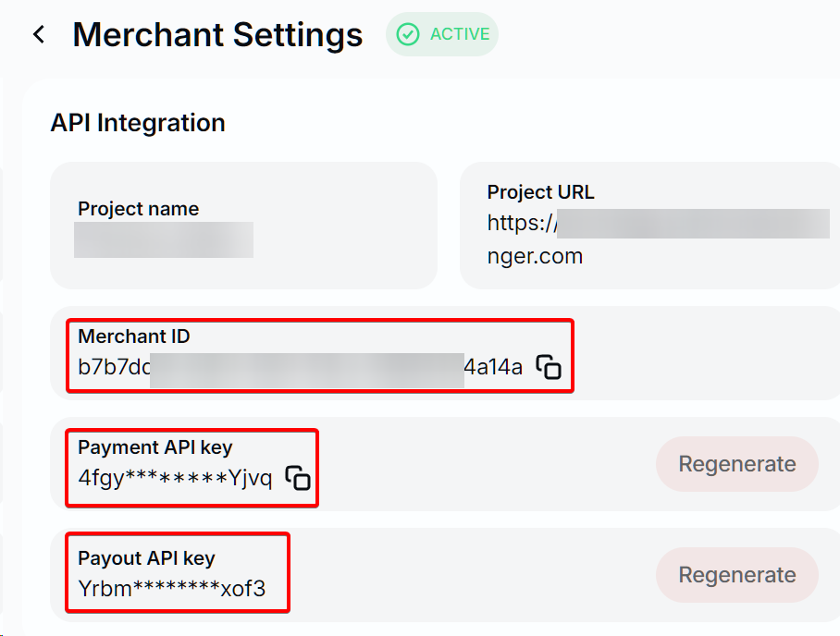Click the Project name label
This screenshot has width=840, height=636.
point(138,209)
